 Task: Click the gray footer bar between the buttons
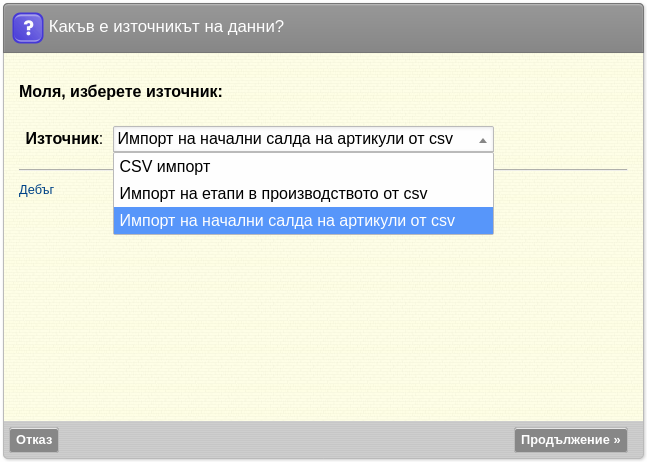[x=286, y=440]
